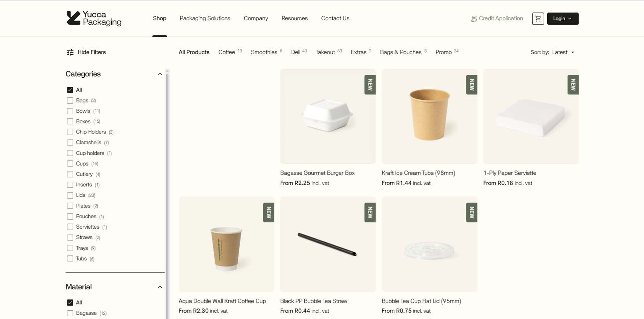The width and height of the screenshot is (644, 319).
Task: Toggle the Bagasse material checkbox
Action: [x=70, y=313]
